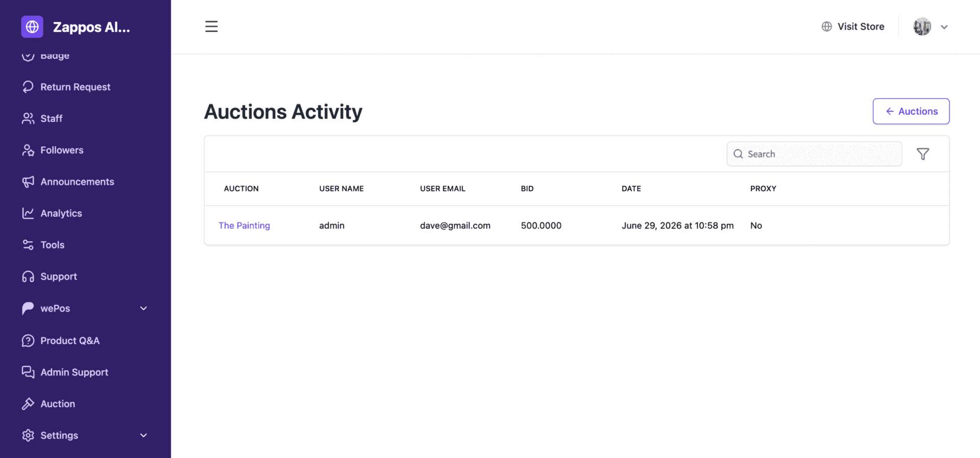Go back using the Auctions button
Viewport: 980px width, 458px height.
(x=911, y=111)
